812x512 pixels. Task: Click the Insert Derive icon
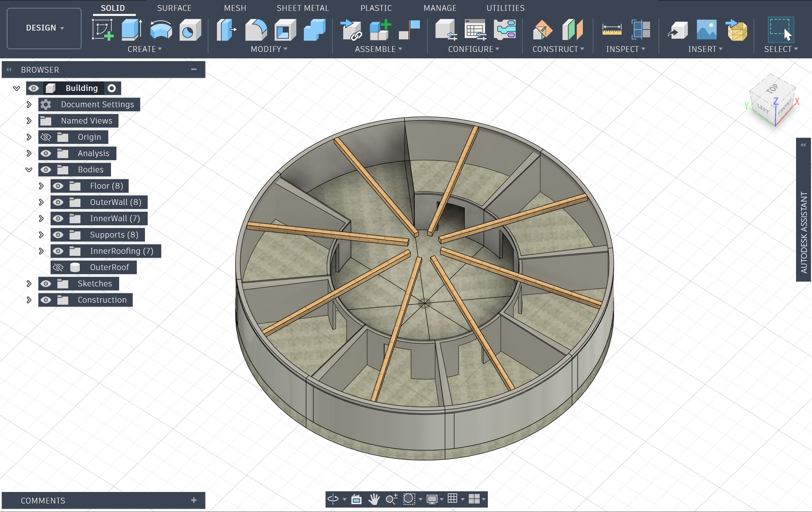[678, 30]
